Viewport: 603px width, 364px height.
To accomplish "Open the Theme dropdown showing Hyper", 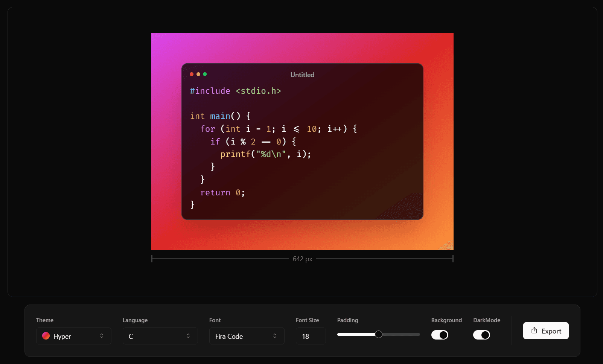I will click(73, 336).
